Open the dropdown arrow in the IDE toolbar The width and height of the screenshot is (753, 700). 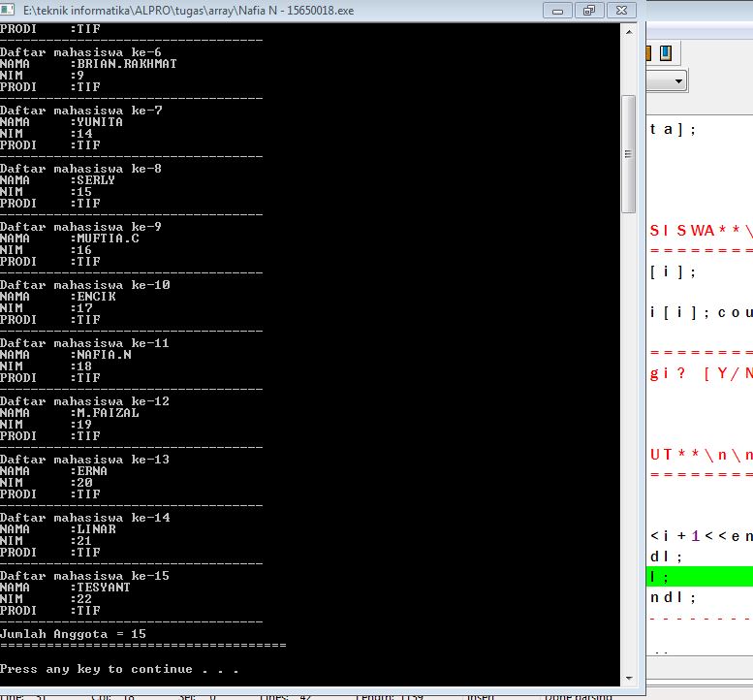coord(678,80)
